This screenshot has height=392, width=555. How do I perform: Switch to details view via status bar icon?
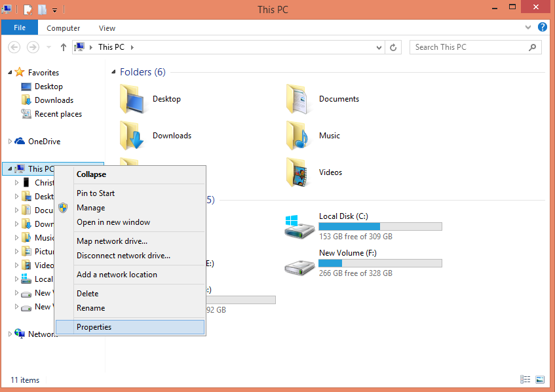525,380
